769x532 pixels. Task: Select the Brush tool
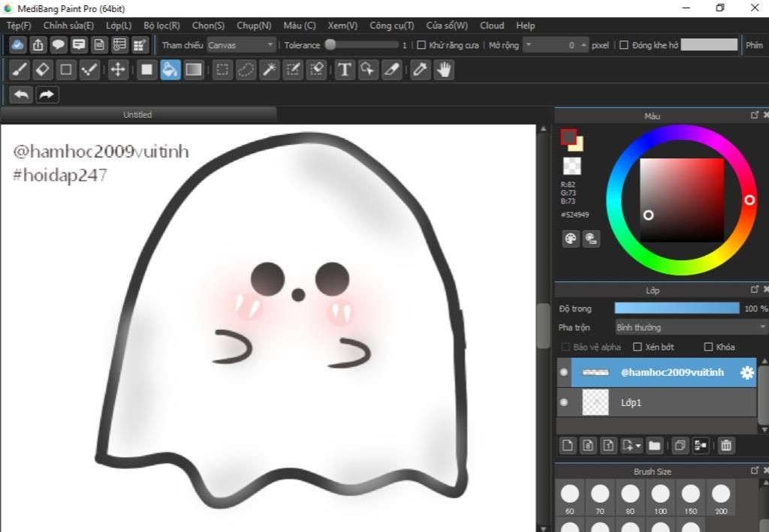(20, 70)
